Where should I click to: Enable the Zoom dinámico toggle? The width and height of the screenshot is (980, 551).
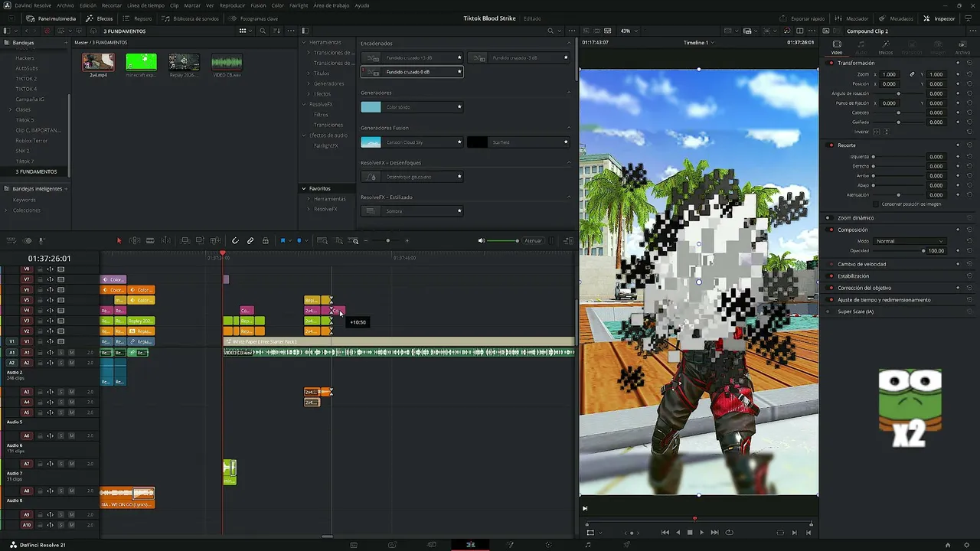click(831, 218)
